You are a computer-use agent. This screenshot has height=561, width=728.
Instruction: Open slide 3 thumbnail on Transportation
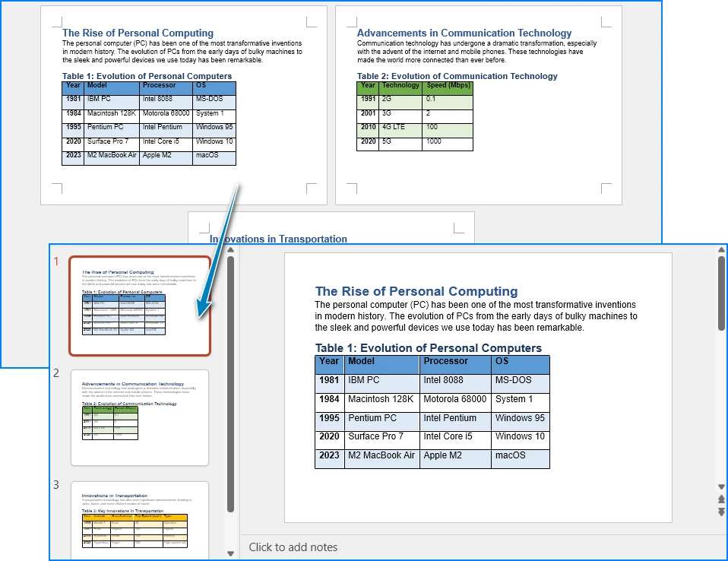[140, 518]
